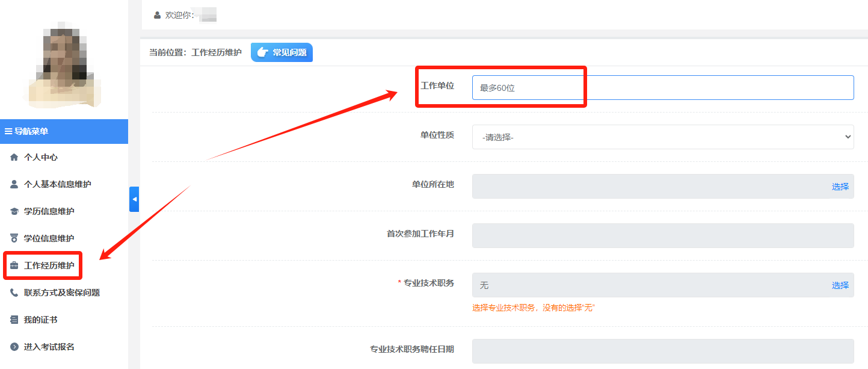Click the home icon beside 个人中心
Screen dimensions: 868x369
14,158
